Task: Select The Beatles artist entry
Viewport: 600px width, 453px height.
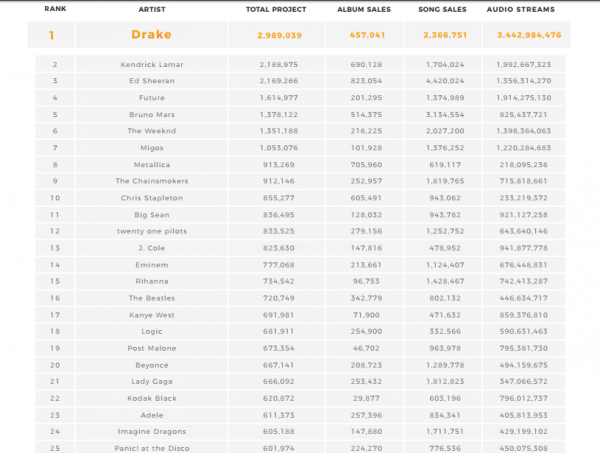Action: point(151,298)
